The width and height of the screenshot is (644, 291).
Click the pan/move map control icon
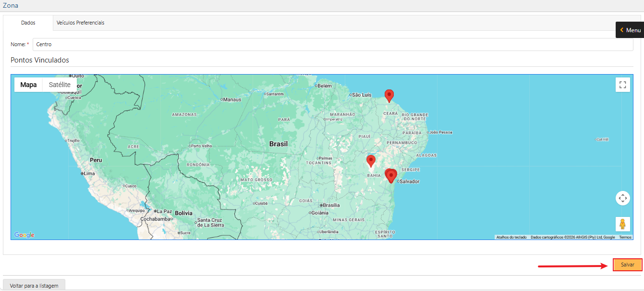622,198
